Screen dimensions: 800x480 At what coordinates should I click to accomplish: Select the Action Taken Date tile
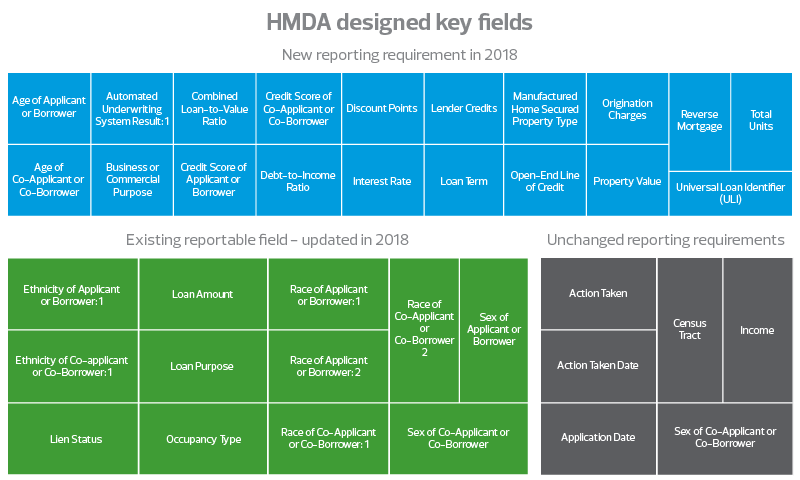pyautogui.click(x=597, y=365)
